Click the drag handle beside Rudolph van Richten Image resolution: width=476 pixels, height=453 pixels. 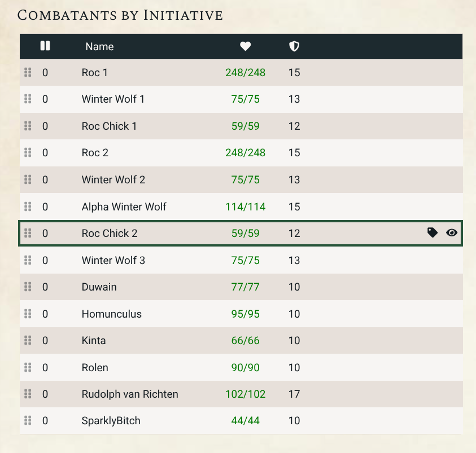pos(28,394)
